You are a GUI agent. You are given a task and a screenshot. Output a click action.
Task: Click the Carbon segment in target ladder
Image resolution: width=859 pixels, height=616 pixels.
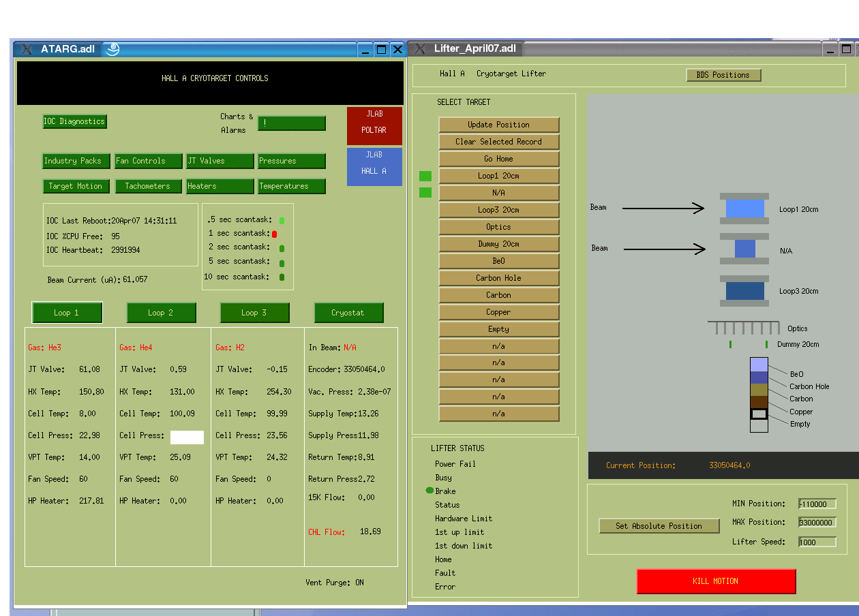[x=759, y=390]
